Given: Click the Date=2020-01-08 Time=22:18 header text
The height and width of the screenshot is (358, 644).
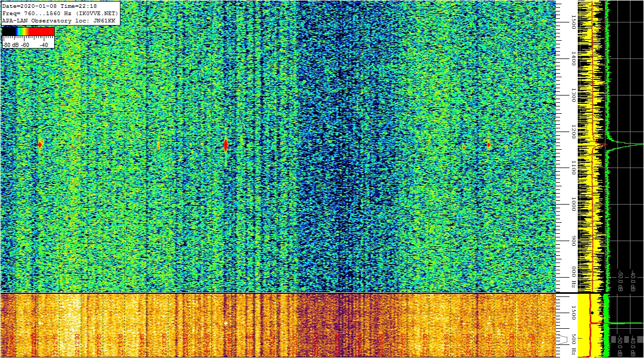Looking at the screenshot, I should [50, 6].
